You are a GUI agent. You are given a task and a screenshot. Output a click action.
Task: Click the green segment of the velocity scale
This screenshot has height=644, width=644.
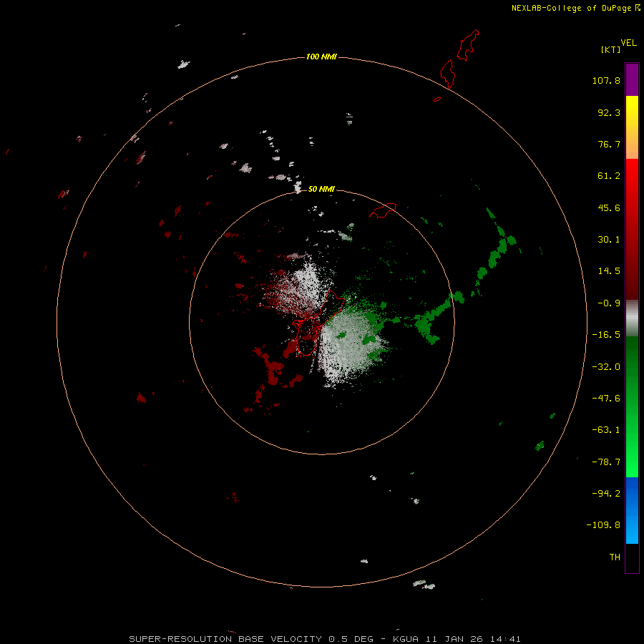point(632,406)
